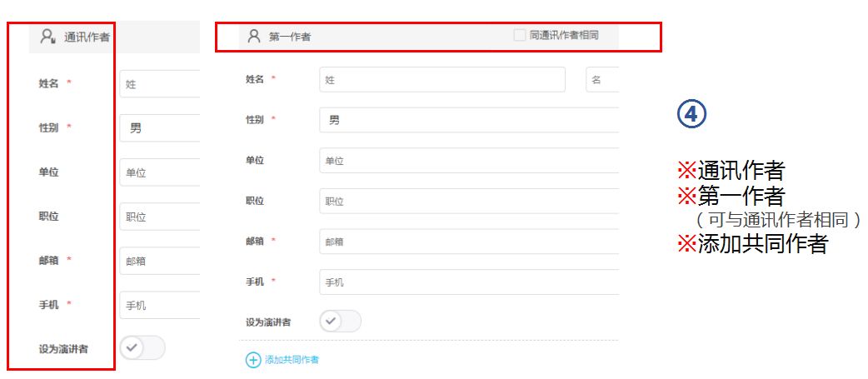Click the 通讯作者 person icon

coord(47,37)
